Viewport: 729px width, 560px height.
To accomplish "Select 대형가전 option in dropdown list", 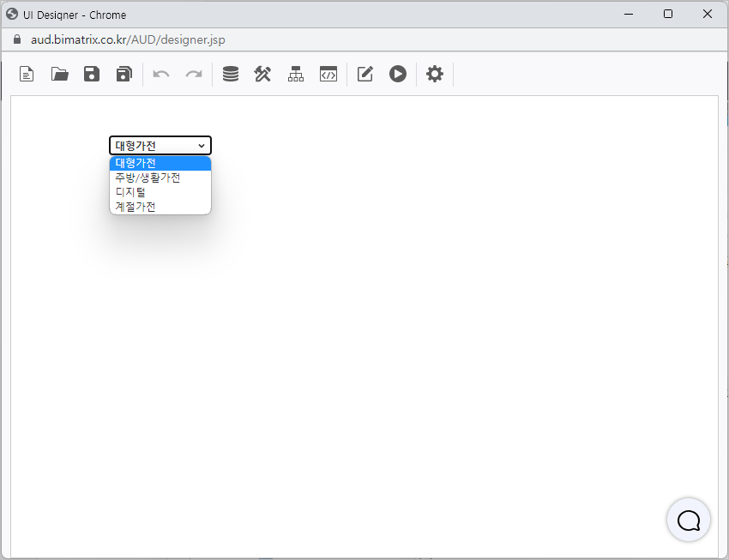I will point(160,163).
